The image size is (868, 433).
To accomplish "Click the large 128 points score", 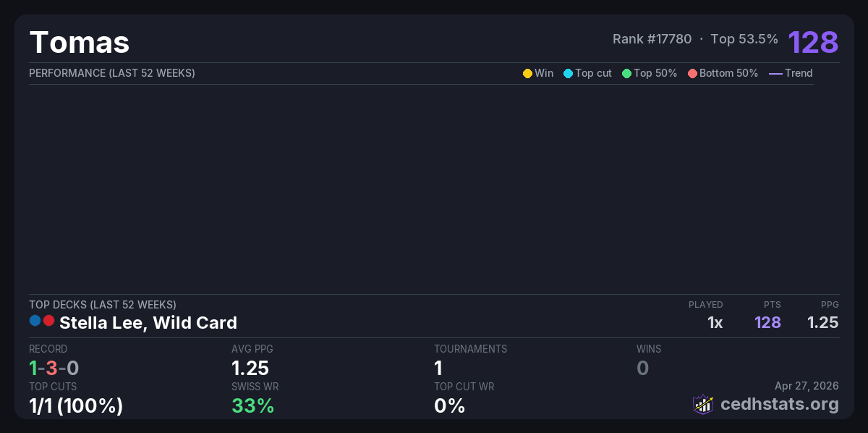I will coord(813,42).
